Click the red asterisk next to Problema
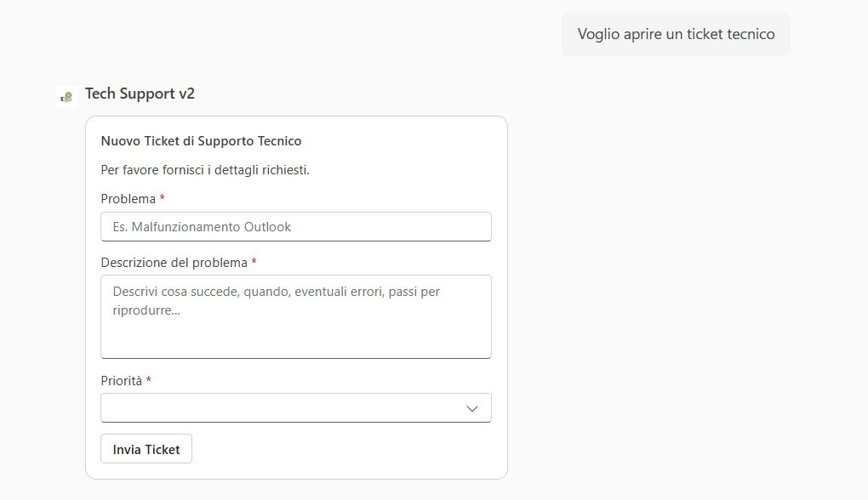This screenshot has width=868, height=500. coord(162,198)
